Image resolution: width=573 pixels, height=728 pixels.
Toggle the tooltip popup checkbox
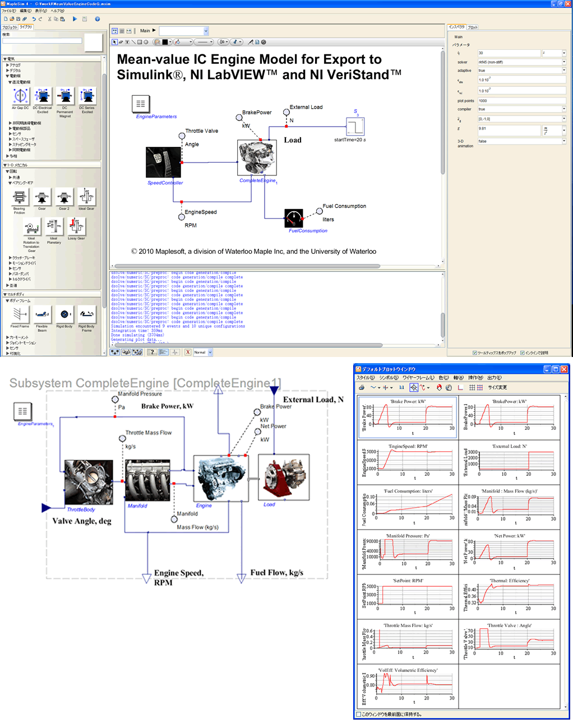point(475,353)
